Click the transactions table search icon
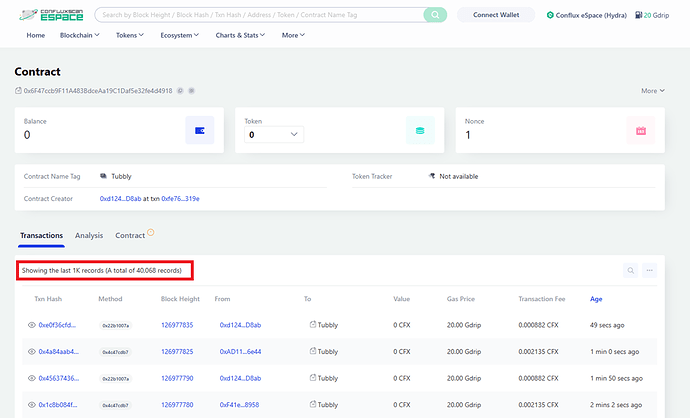 (x=631, y=271)
